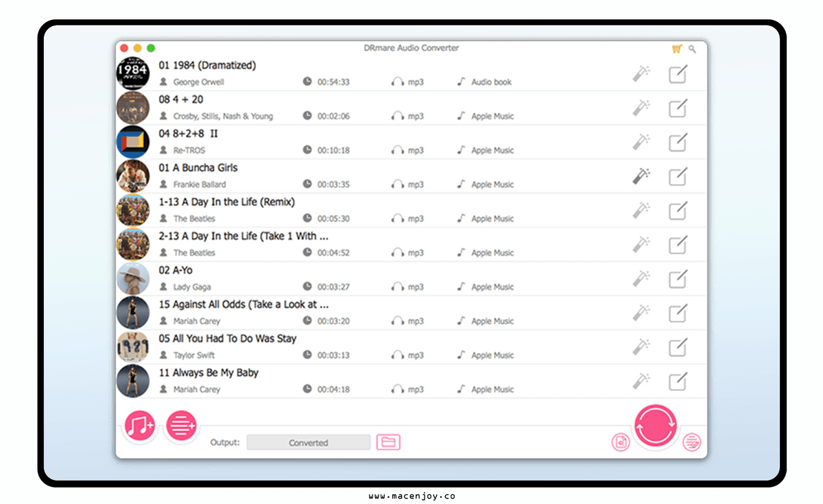This screenshot has height=504, width=823.
Task: Edit tags for 04 8+2+8 II
Action: point(678,142)
